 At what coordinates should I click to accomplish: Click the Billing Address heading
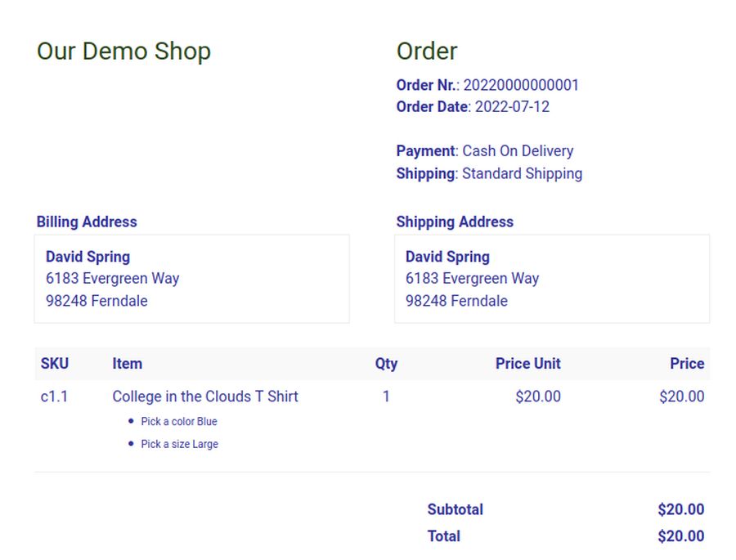pyautogui.click(x=87, y=222)
